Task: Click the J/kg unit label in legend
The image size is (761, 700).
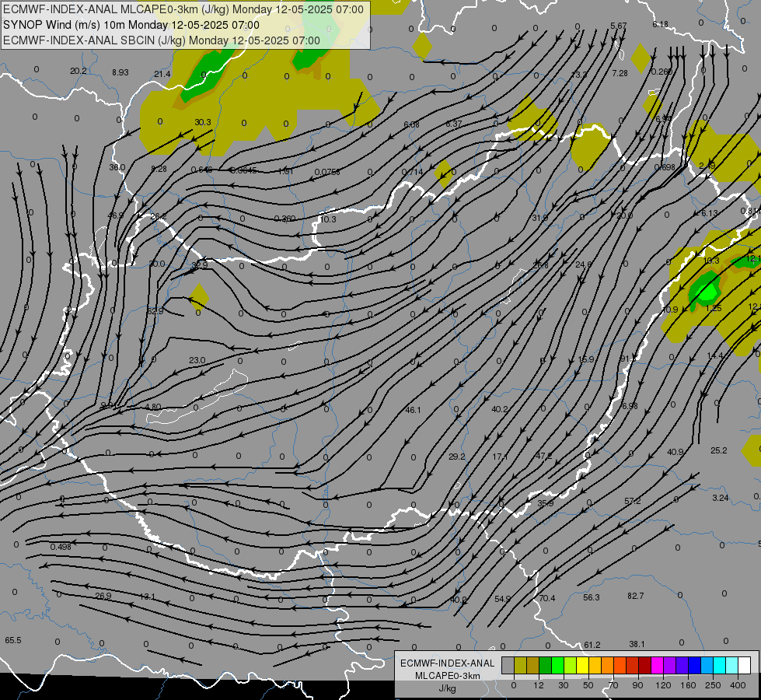Action: pyautogui.click(x=447, y=688)
